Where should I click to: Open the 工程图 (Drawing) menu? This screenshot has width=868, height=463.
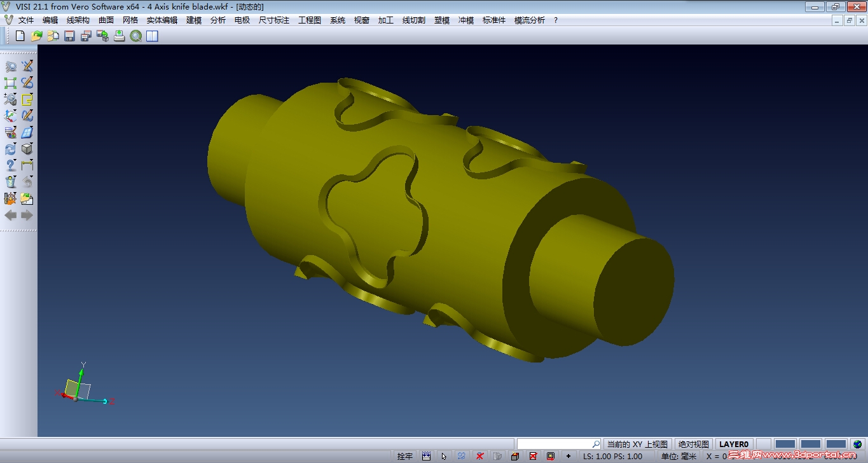click(x=310, y=20)
